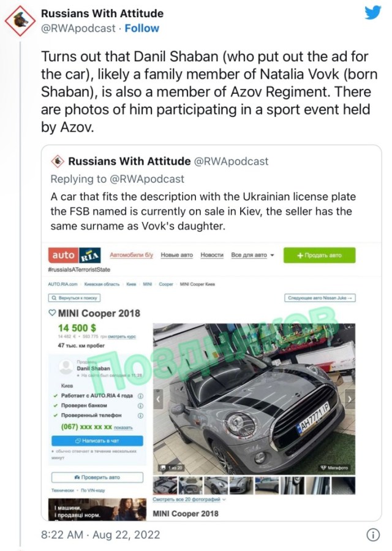Open the Мегафото full-size view
Image resolution: width=392 pixels, height=551 pixels.
pos(334,468)
